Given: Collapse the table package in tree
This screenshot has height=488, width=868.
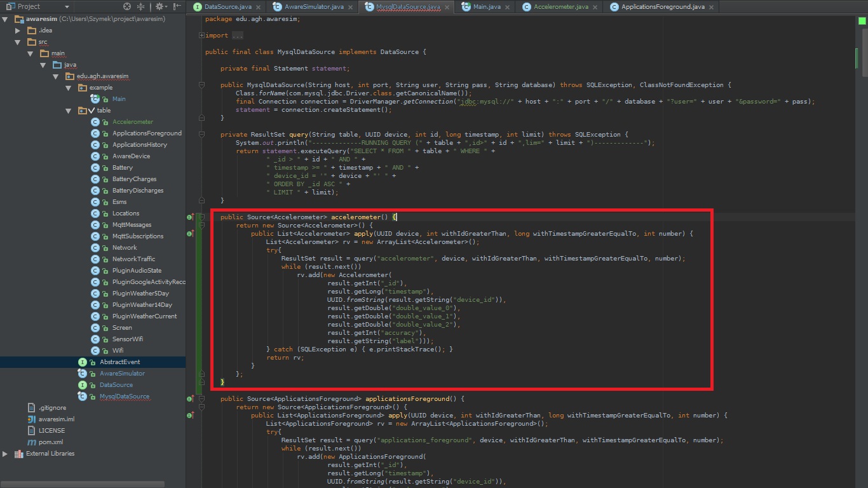Looking at the screenshot, I should tap(69, 111).
